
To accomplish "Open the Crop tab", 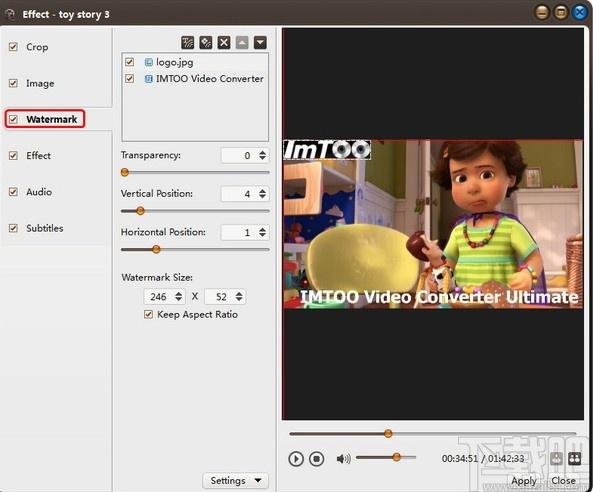I will coord(37,47).
